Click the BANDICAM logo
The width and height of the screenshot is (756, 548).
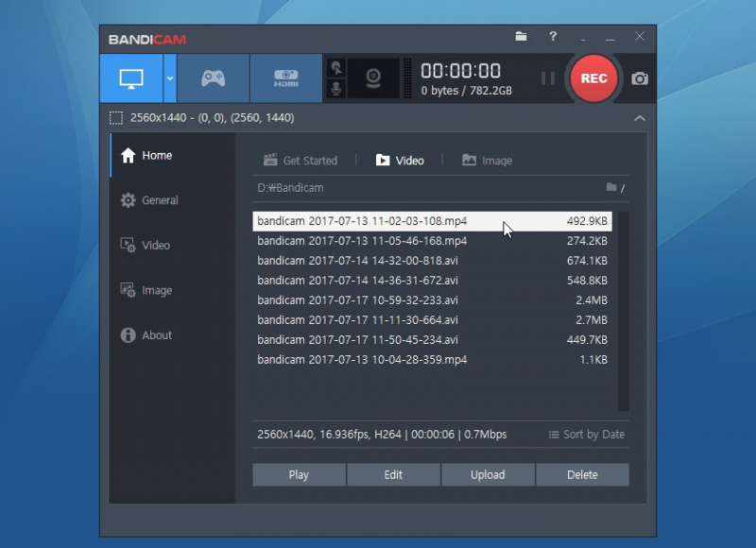[147, 40]
